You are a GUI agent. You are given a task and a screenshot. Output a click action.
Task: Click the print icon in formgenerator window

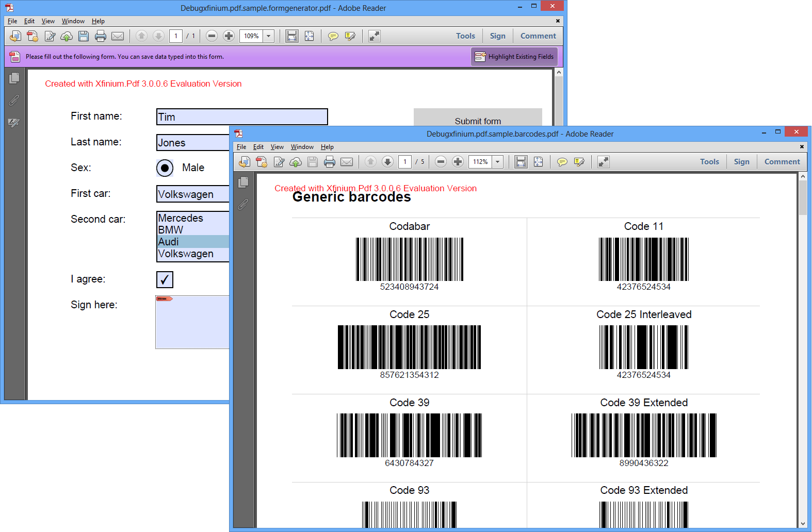(101, 36)
